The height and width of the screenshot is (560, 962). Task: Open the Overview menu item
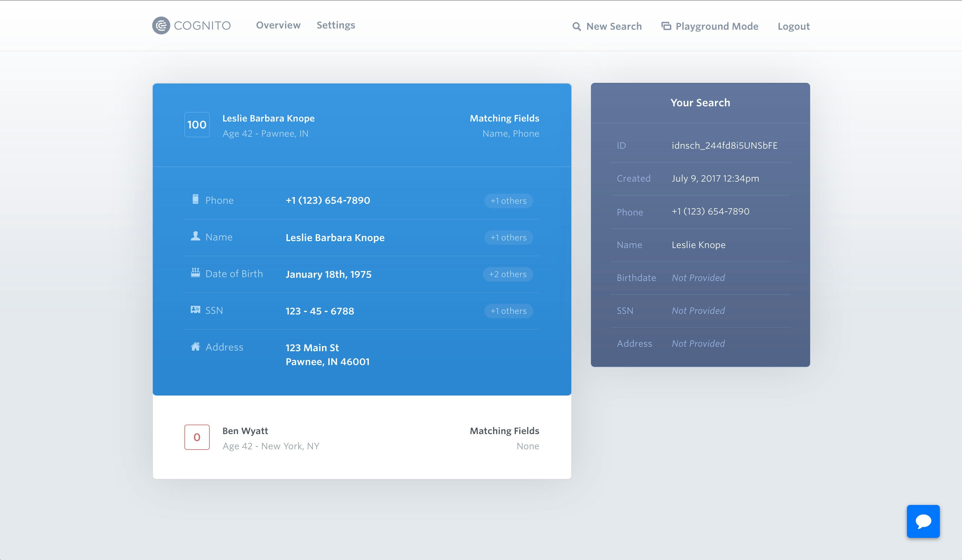tap(278, 25)
